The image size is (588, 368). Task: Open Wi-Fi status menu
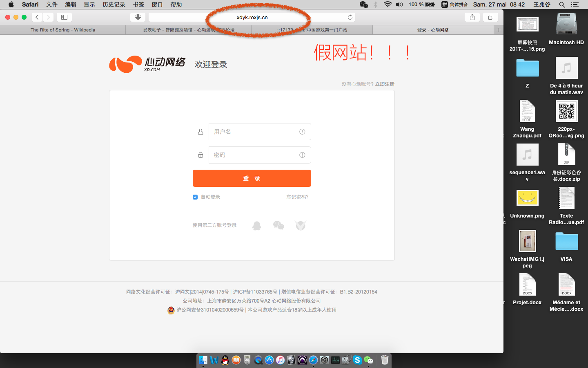click(388, 4)
